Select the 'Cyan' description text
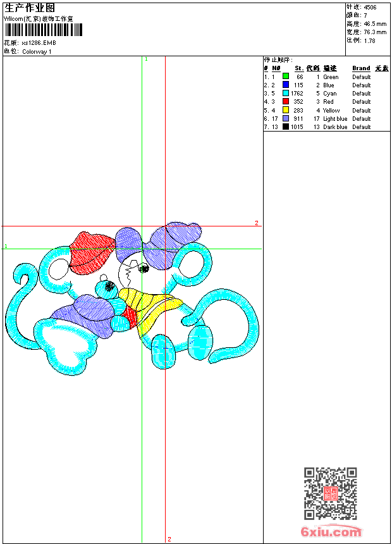Screen dimensions: 392x544 coord(329,94)
